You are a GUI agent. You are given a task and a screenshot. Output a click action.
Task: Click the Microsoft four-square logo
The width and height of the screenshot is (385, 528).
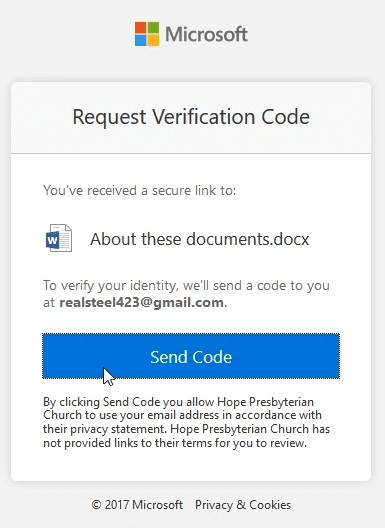pos(147,34)
